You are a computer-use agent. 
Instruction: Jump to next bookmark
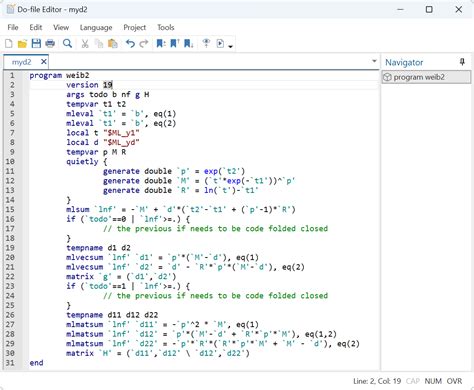pyautogui.click(x=189, y=43)
